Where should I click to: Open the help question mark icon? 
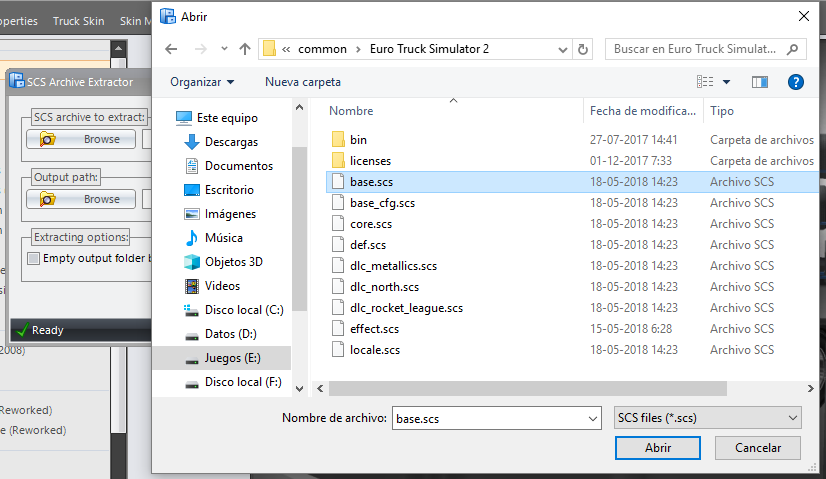pyautogui.click(x=796, y=82)
